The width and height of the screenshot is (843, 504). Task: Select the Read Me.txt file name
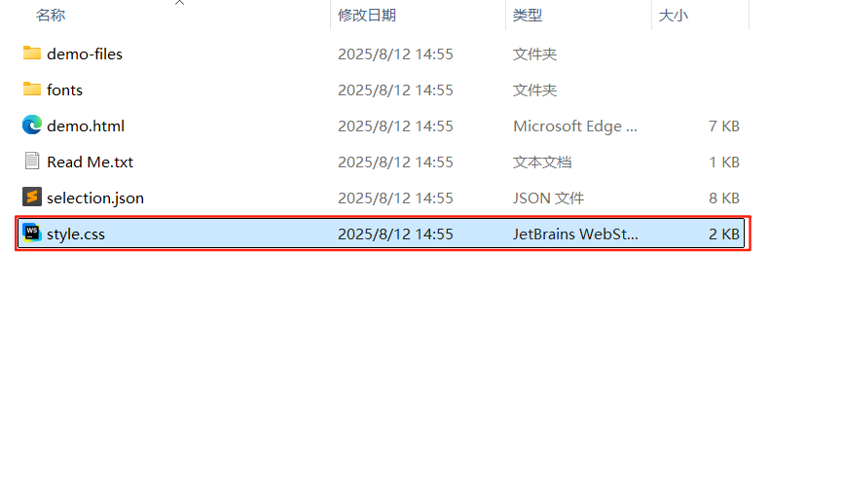90,162
